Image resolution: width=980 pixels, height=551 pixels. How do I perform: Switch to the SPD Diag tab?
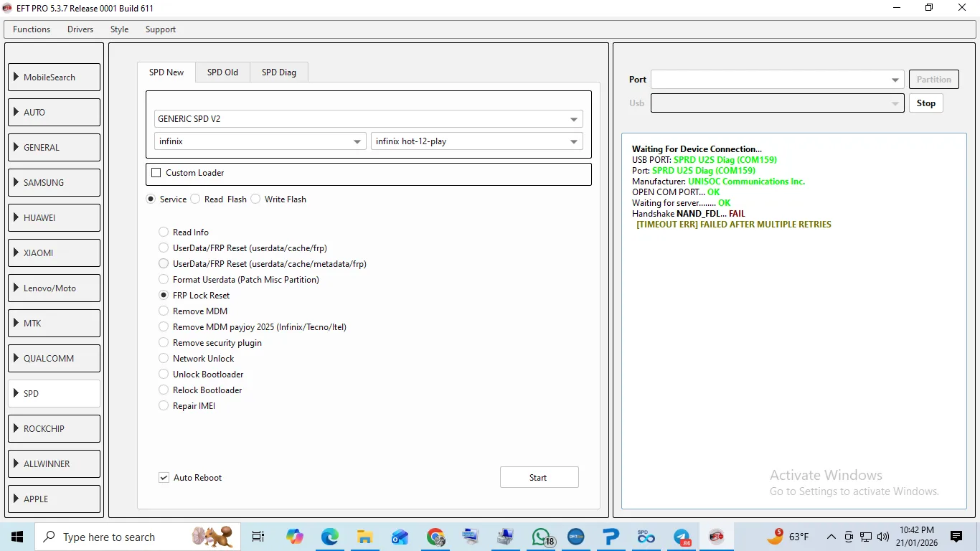278,72
